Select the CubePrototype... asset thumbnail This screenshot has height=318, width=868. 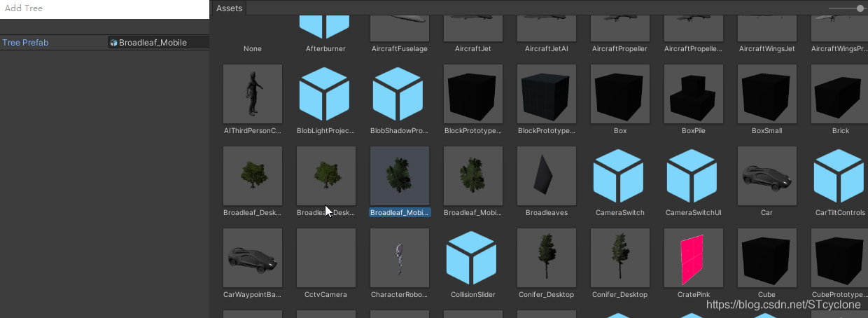[x=840, y=258]
